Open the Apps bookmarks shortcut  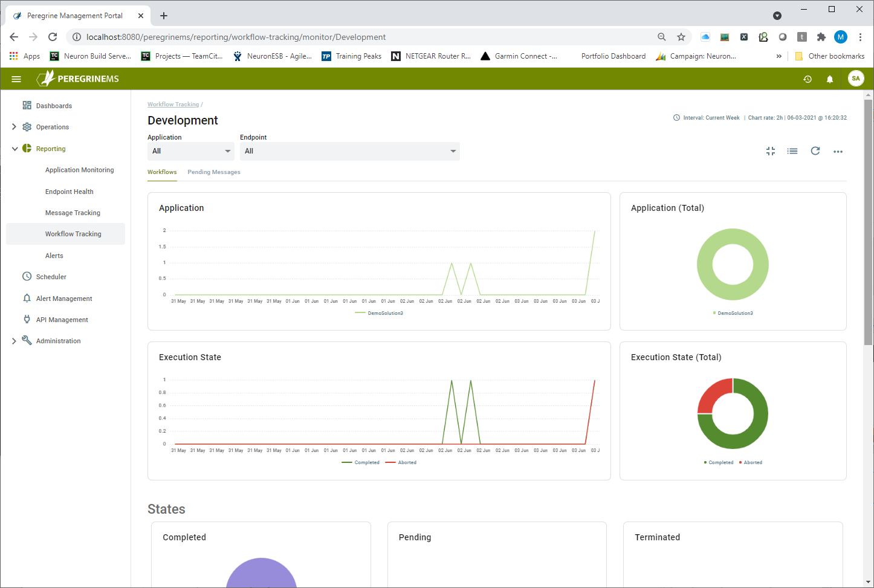(x=25, y=56)
